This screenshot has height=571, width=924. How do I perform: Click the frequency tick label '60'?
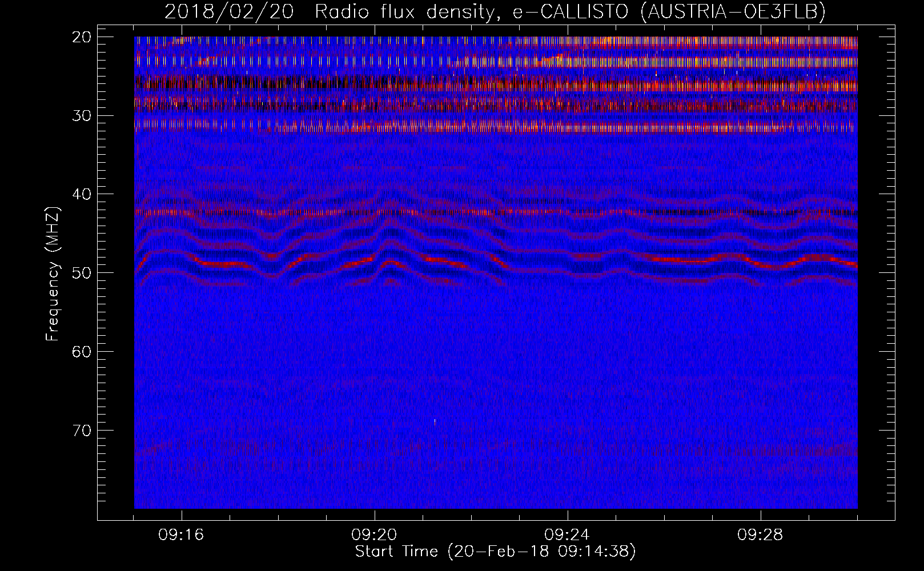(x=82, y=351)
